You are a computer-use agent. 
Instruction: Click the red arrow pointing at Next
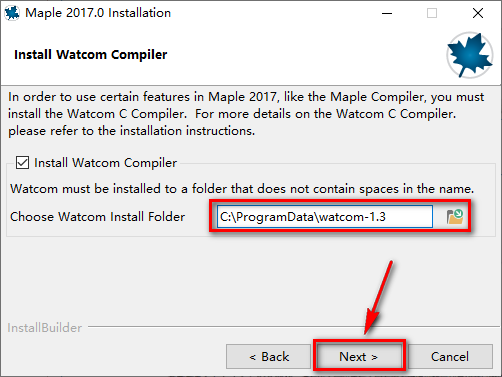click(x=378, y=298)
